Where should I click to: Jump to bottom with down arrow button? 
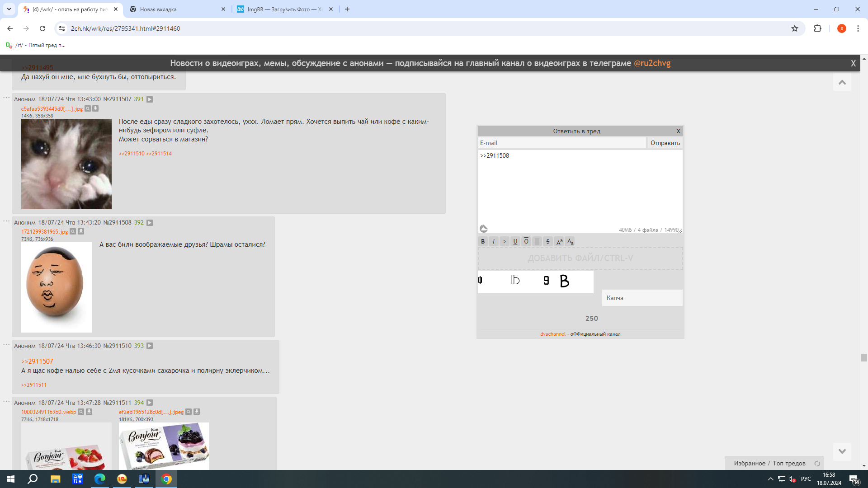click(842, 451)
